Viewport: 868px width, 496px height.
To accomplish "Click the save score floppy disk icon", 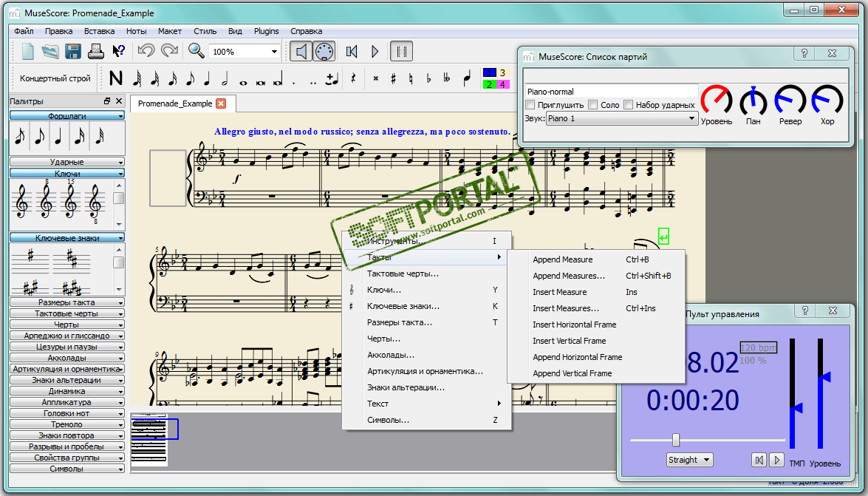I will pos(73,51).
